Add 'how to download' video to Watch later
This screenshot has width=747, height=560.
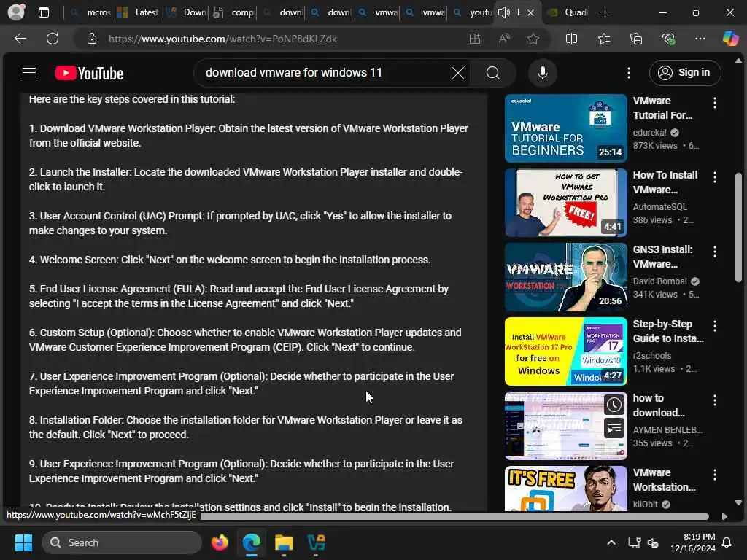(614, 405)
